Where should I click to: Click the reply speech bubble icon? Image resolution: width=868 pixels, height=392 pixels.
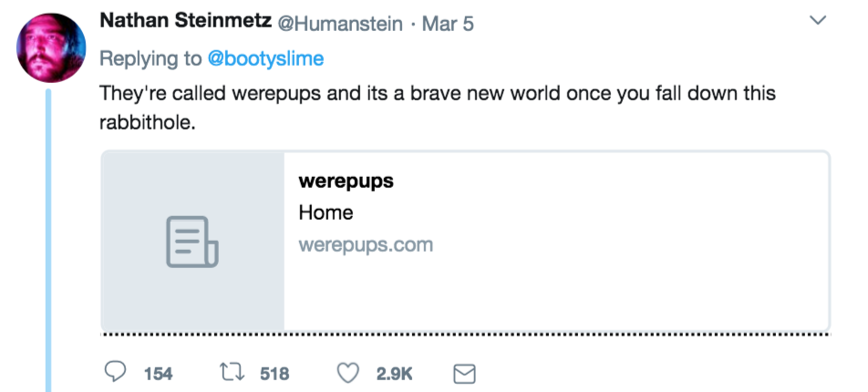116,373
